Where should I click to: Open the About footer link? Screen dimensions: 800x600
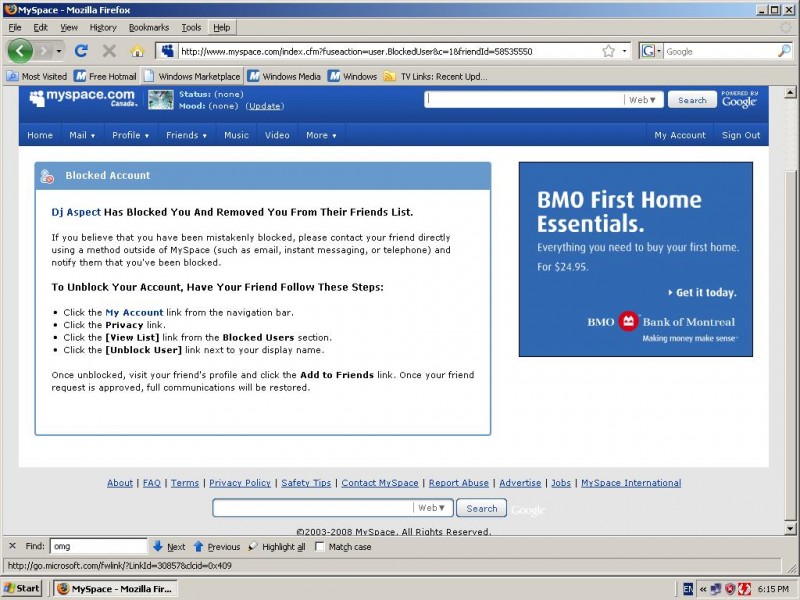(120, 483)
